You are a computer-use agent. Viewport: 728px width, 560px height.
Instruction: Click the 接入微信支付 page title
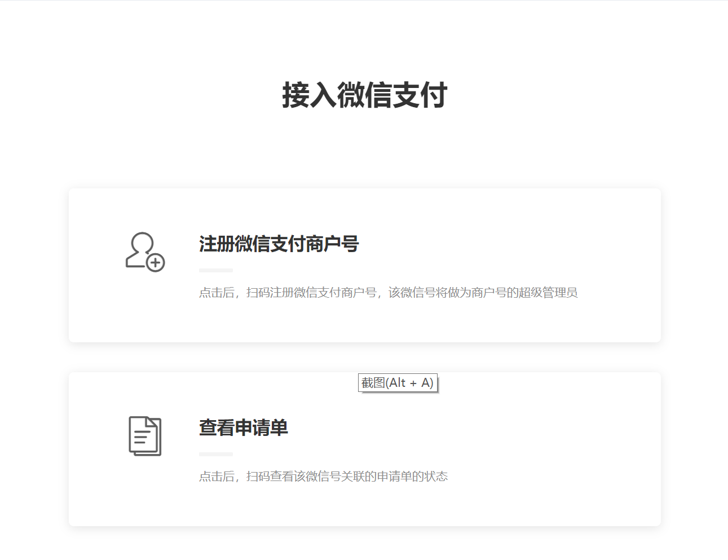click(x=364, y=95)
